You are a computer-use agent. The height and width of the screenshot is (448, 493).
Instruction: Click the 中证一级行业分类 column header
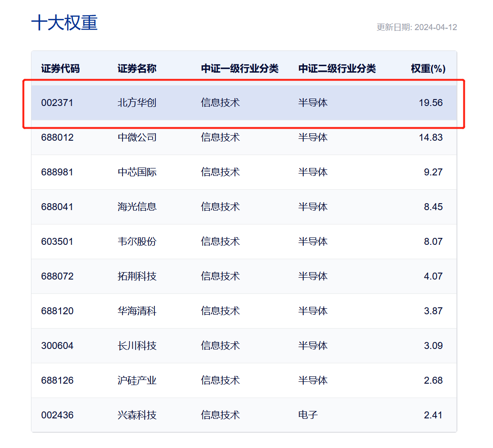click(x=240, y=68)
